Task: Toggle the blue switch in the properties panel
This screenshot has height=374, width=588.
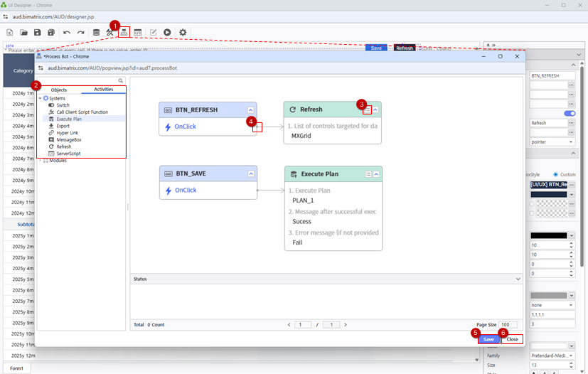Action: [x=570, y=113]
